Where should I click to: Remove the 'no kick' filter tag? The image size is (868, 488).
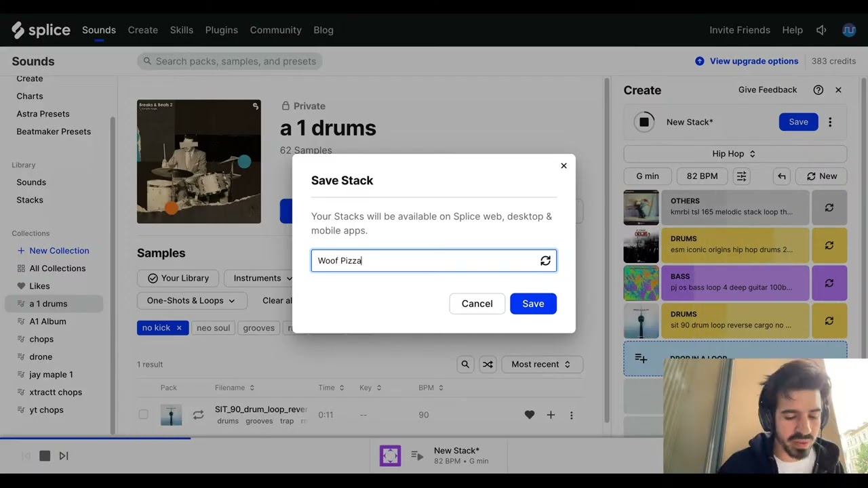click(179, 328)
